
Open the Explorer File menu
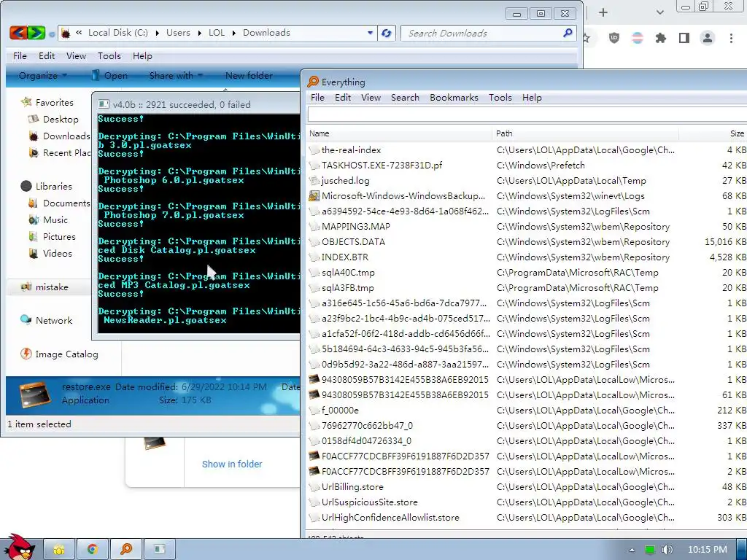20,56
